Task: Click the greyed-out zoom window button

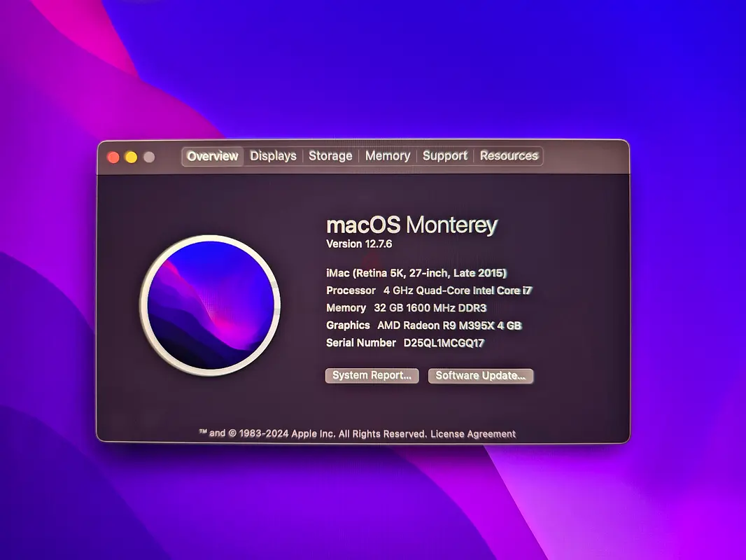Action: tap(149, 157)
